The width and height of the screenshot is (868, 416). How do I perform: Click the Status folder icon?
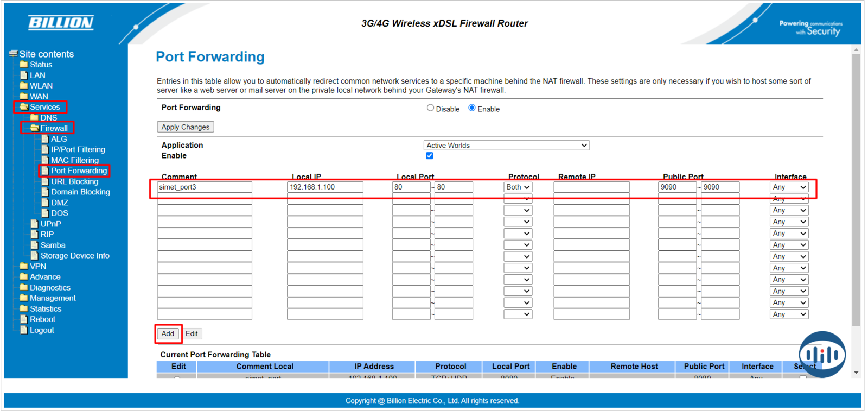24,65
